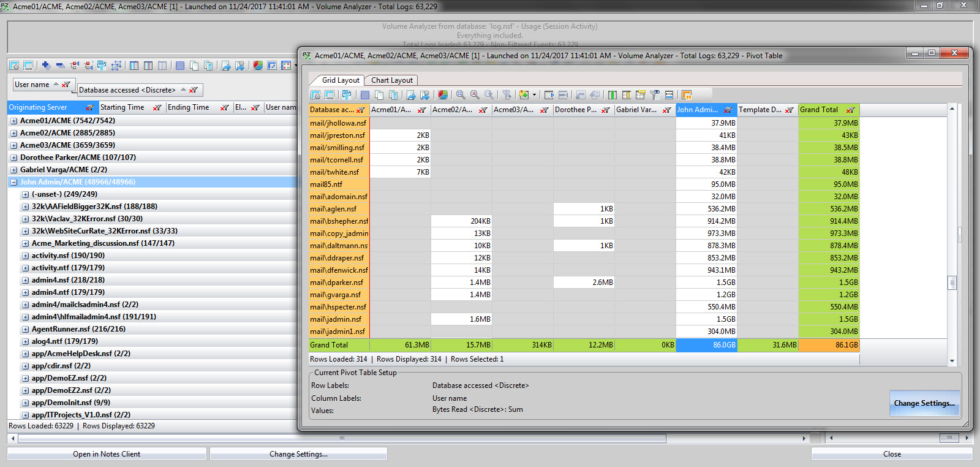The image size is (980, 467).
Task: Expand the Acme03/ACME (3659/3659) group
Action: click(13, 146)
